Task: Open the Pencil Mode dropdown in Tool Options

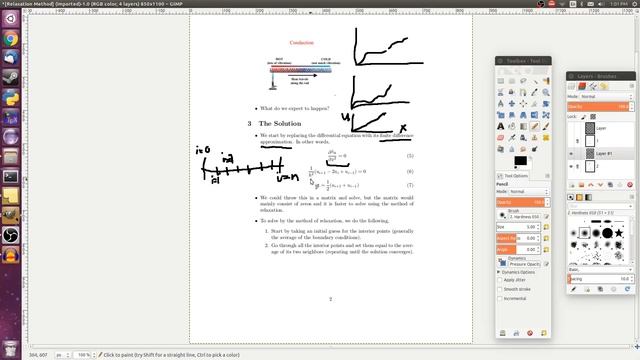Action: [x=529, y=191]
